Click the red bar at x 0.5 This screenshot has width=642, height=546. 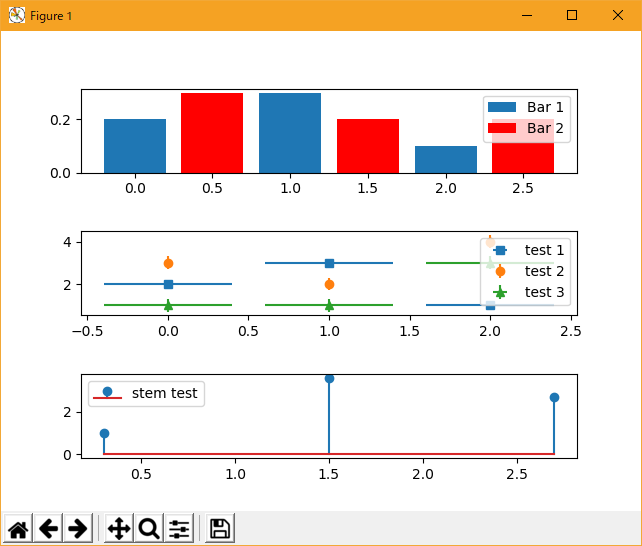[212, 133]
